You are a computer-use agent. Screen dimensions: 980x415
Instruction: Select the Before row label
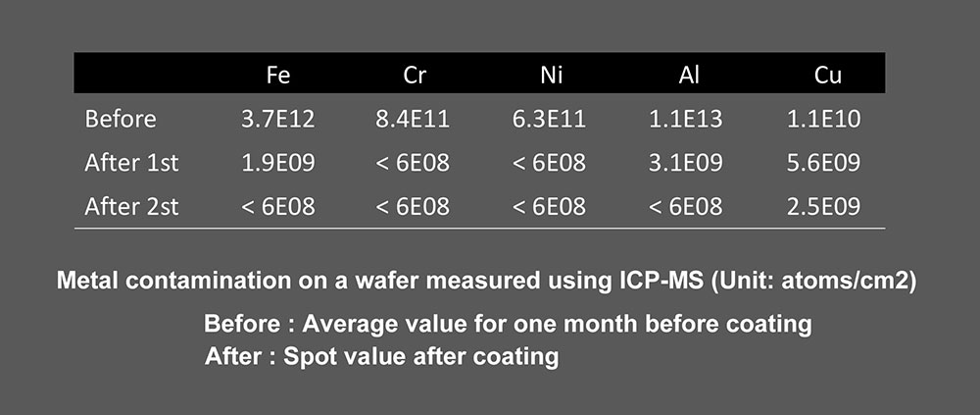coord(120,119)
